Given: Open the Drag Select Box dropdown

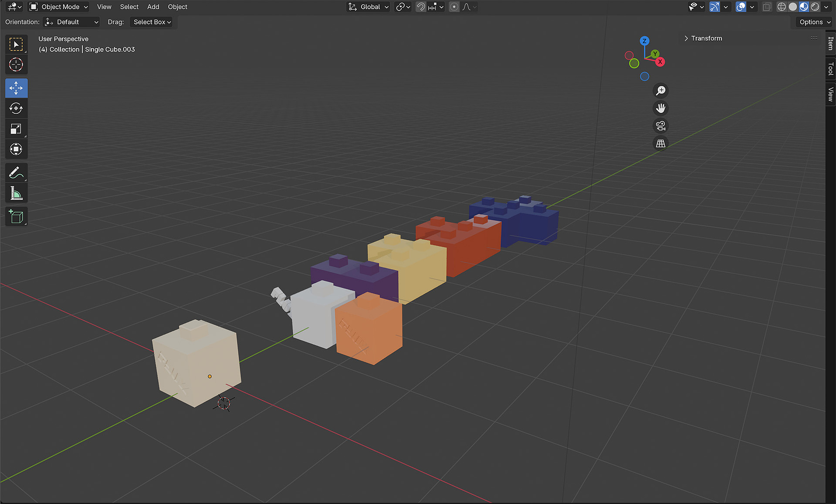Looking at the screenshot, I should (x=152, y=22).
